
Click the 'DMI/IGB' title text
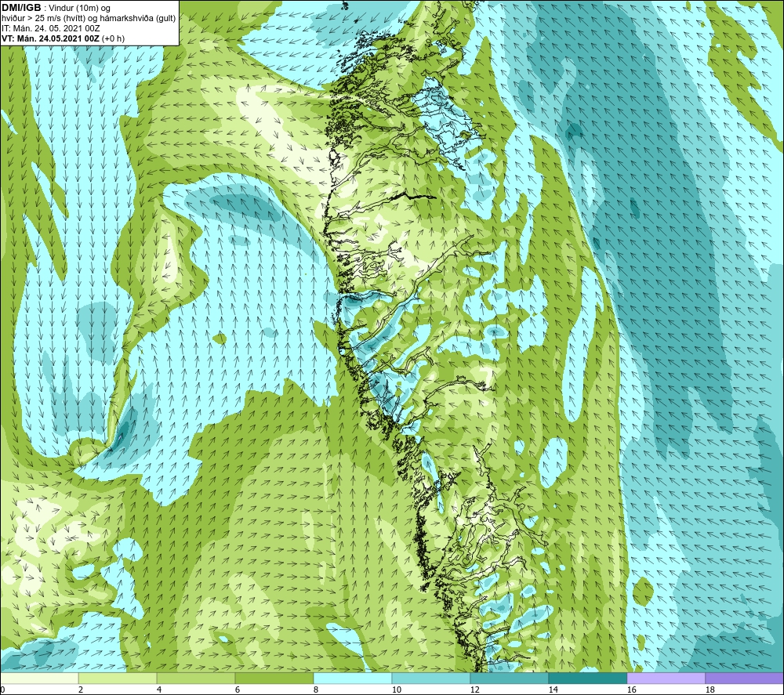pos(21,8)
